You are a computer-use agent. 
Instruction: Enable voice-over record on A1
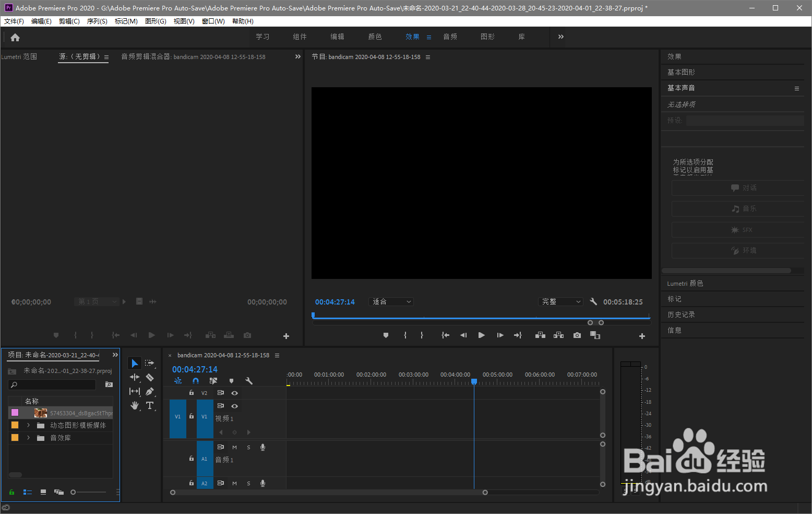pos(262,447)
